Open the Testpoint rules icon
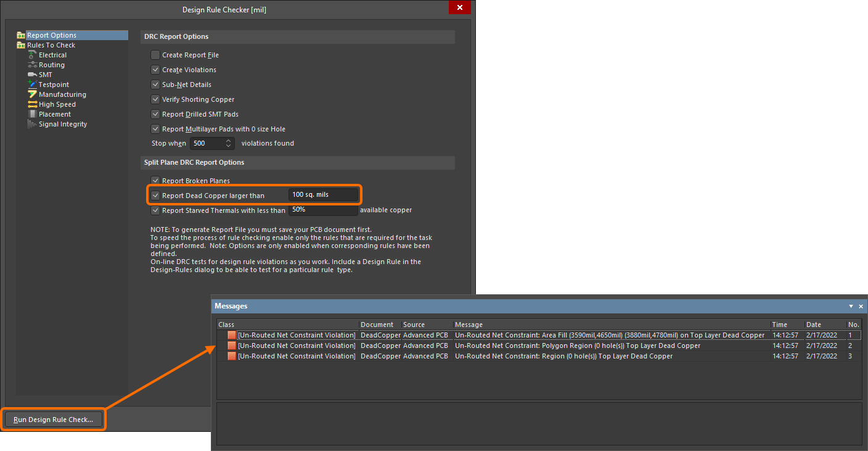The image size is (868, 451). point(33,85)
